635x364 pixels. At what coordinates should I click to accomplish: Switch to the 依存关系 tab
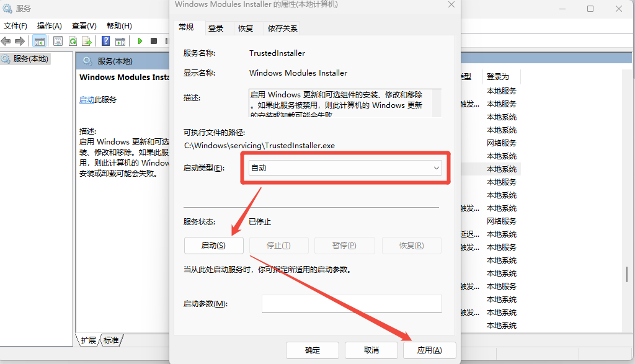click(283, 29)
